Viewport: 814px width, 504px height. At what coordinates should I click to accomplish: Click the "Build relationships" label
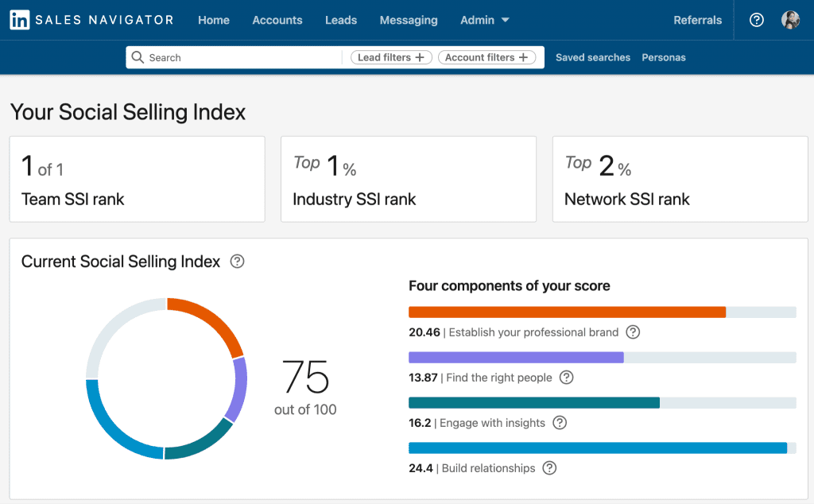pos(488,467)
